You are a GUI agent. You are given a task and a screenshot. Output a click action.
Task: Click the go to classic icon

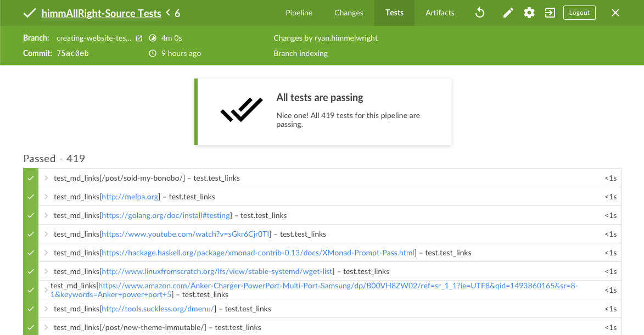(550, 13)
